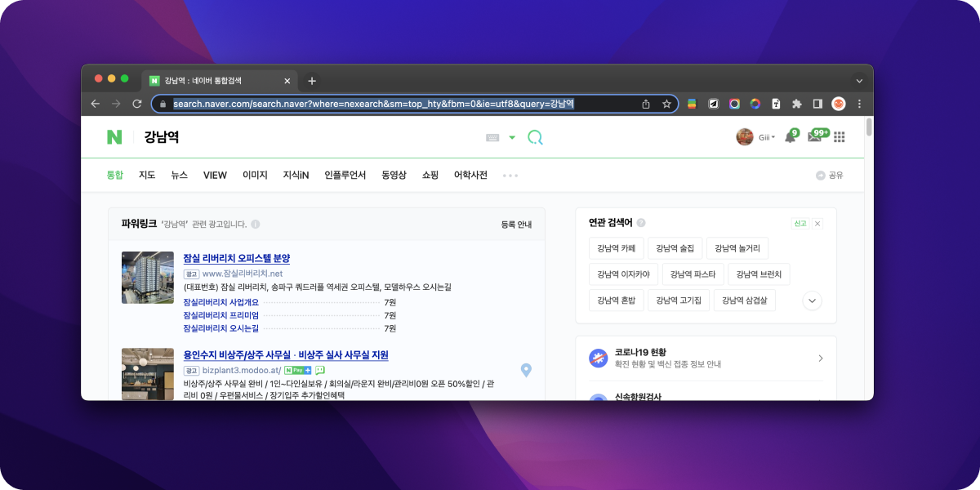Select related keyword 강남역 카페

[x=617, y=248]
